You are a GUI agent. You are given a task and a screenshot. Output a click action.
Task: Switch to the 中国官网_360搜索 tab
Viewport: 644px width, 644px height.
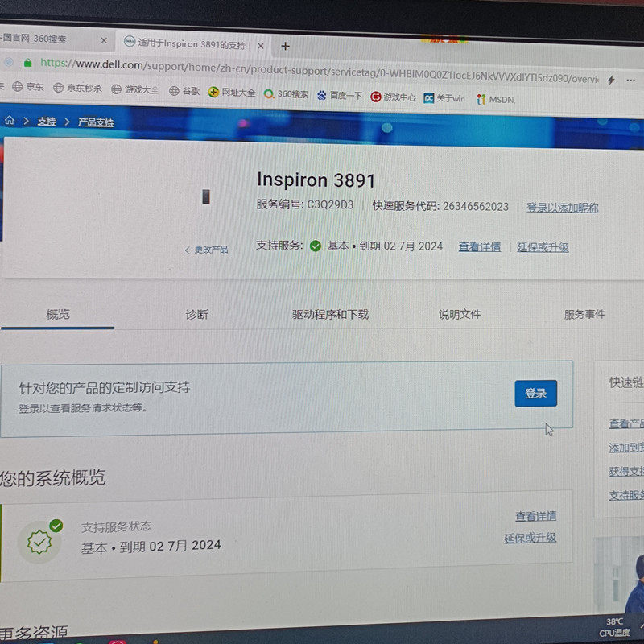(x=35, y=39)
